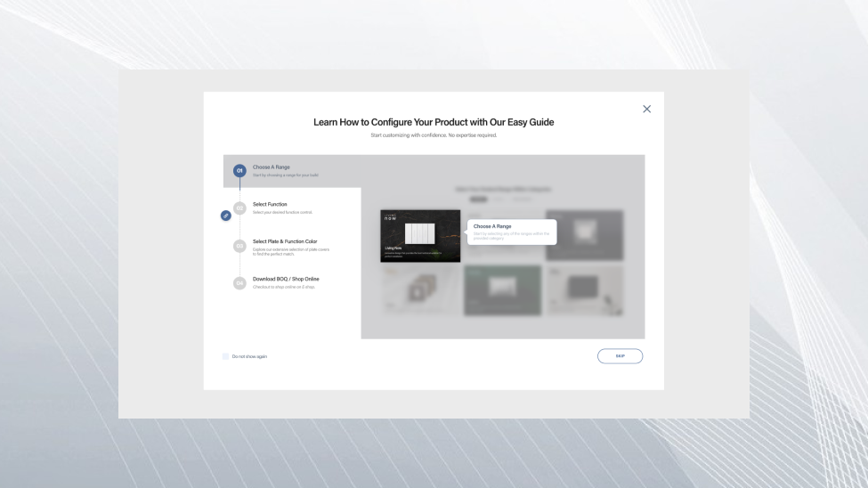Click the step 04 circle icon
The width and height of the screenshot is (868, 488).
click(x=239, y=283)
